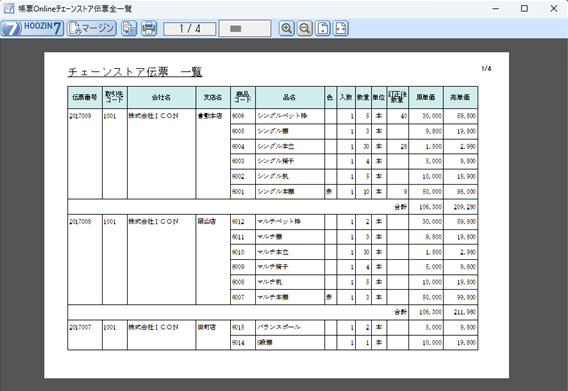The width and height of the screenshot is (568, 391).
Task: Click the 取引先コード column header
Action: click(x=114, y=97)
